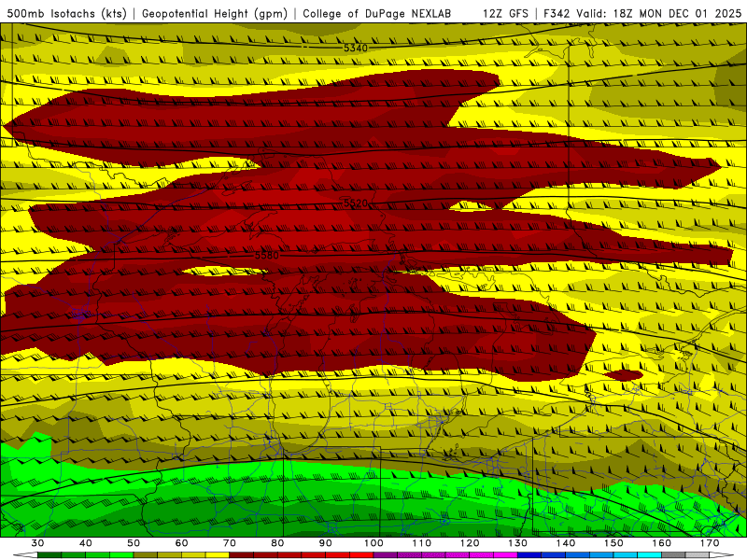
Task: Select the legend value 80
Action: (277, 543)
